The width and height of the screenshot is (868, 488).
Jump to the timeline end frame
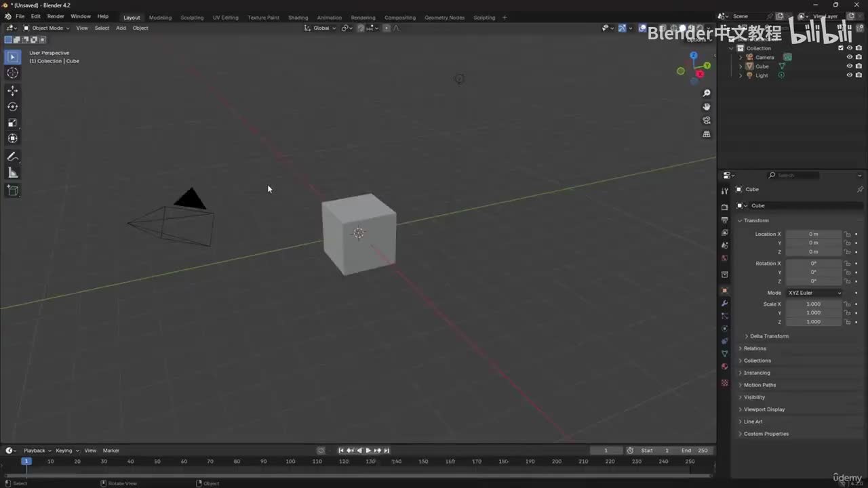point(387,451)
